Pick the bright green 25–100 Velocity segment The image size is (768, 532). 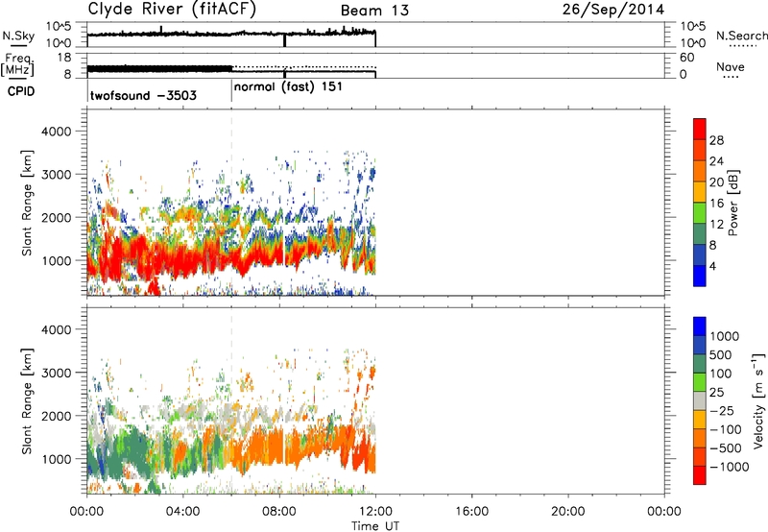coord(700,382)
